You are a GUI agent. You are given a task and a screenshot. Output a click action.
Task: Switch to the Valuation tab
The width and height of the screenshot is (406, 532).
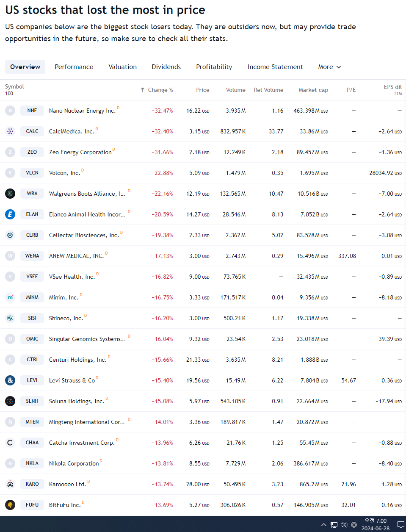[x=123, y=67]
